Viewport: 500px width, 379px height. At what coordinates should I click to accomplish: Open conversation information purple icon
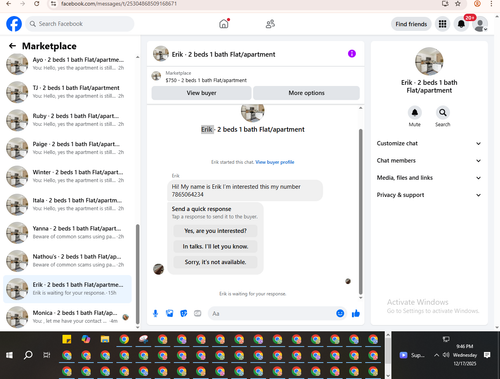352,54
